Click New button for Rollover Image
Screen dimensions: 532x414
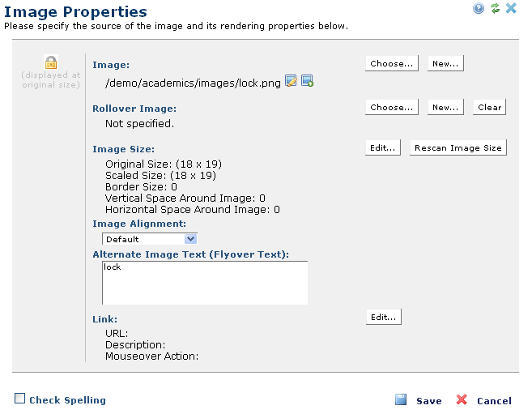[445, 108]
